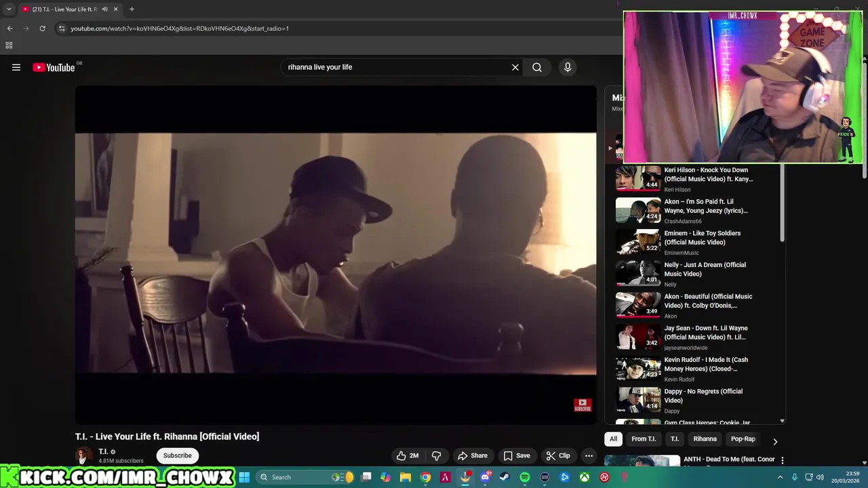Image resolution: width=868 pixels, height=488 pixels.
Task: Switch to Google Chrome in taskbar
Action: (x=425, y=477)
